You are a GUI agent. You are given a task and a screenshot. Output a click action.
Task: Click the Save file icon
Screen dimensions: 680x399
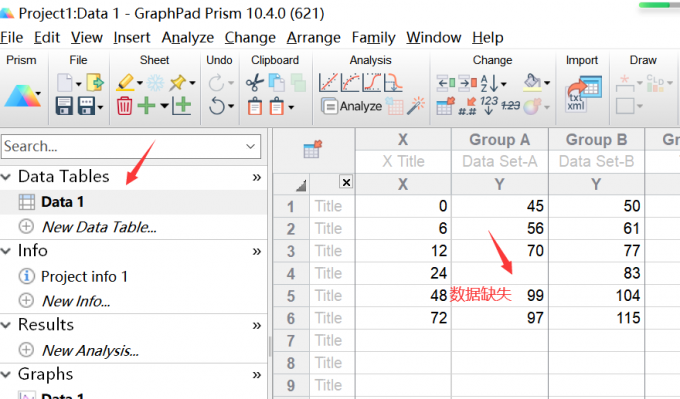[x=64, y=106]
